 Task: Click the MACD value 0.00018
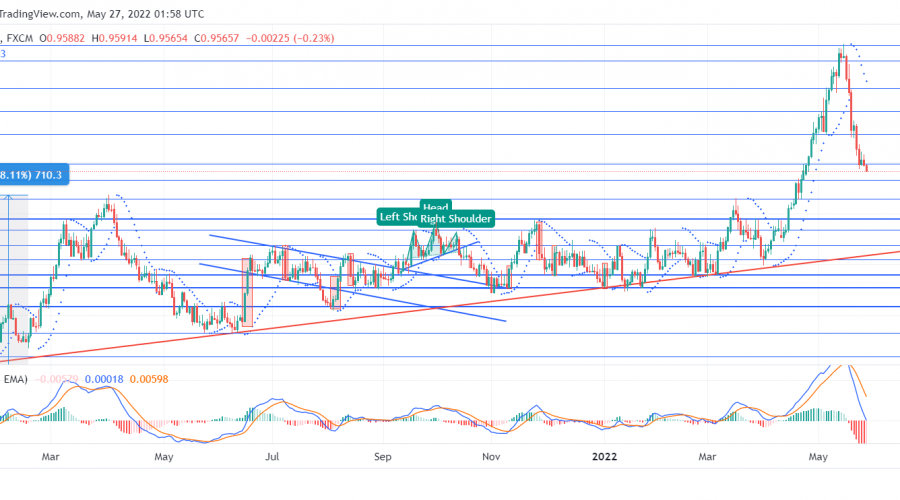tap(104, 379)
